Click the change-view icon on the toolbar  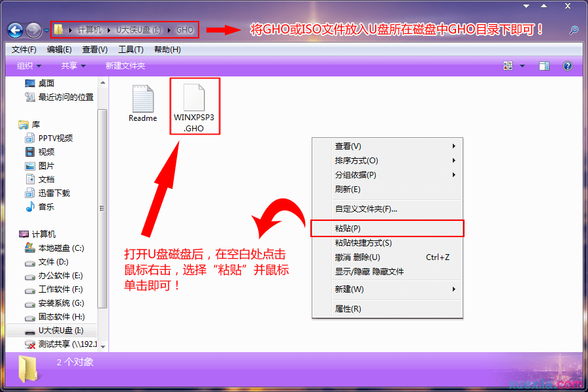pyautogui.click(x=508, y=65)
